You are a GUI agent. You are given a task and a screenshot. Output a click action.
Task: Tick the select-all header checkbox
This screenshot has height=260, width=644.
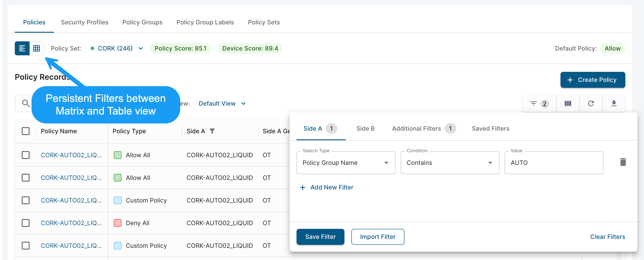[25, 131]
